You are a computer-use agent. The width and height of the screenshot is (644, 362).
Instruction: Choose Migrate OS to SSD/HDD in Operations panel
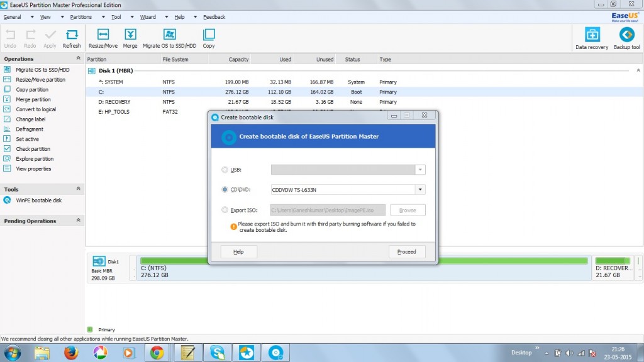42,70
